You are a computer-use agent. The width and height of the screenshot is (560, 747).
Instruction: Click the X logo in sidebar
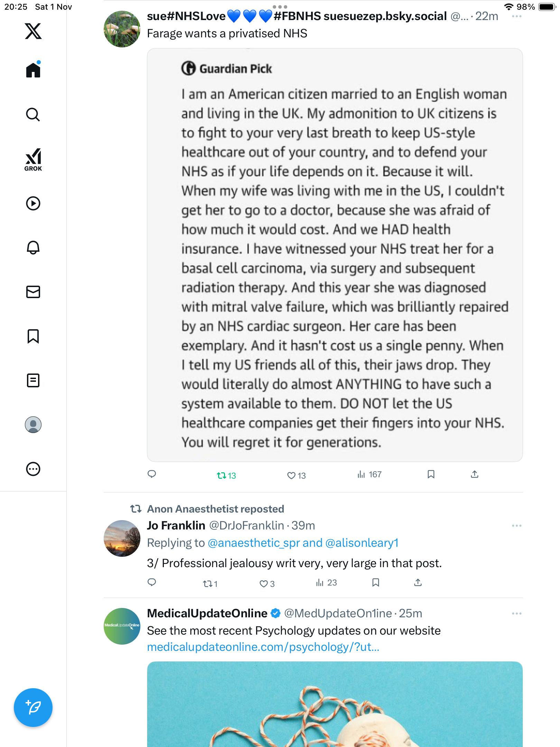pyautogui.click(x=33, y=31)
